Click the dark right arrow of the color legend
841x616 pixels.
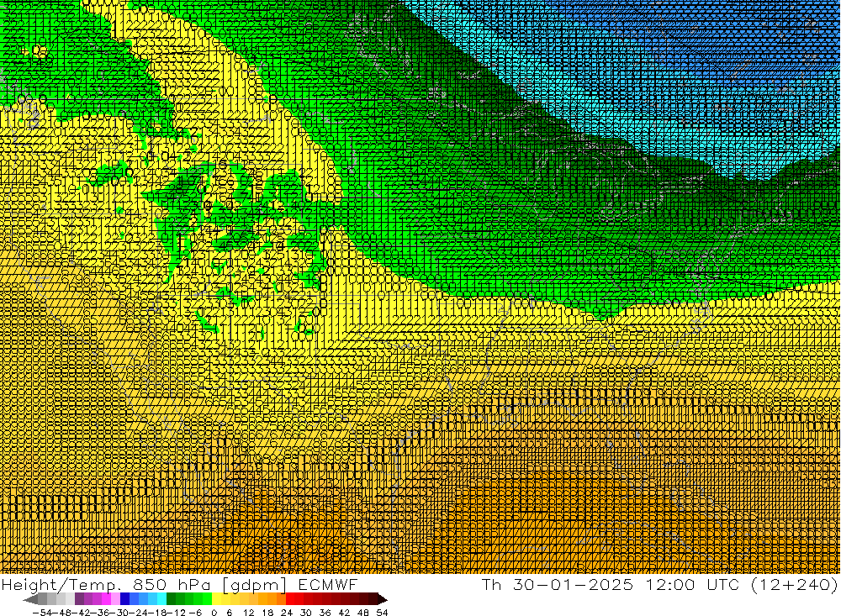[382, 599]
